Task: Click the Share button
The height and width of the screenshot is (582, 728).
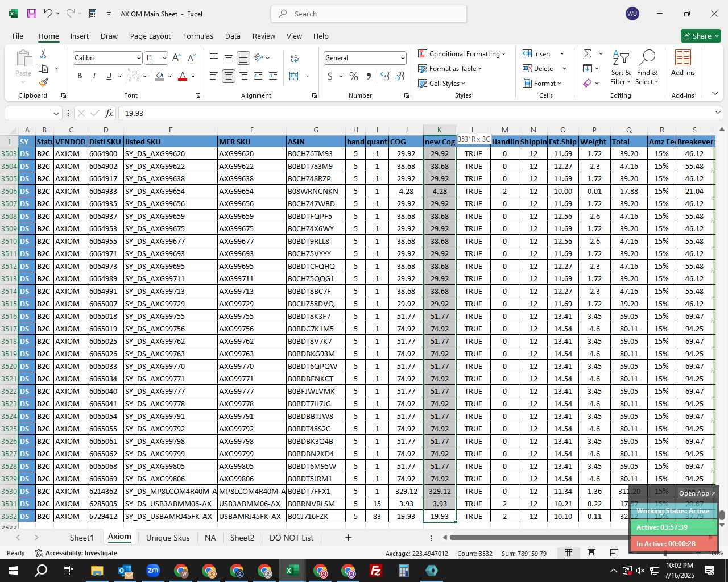Action: pyautogui.click(x=701, y=36)
